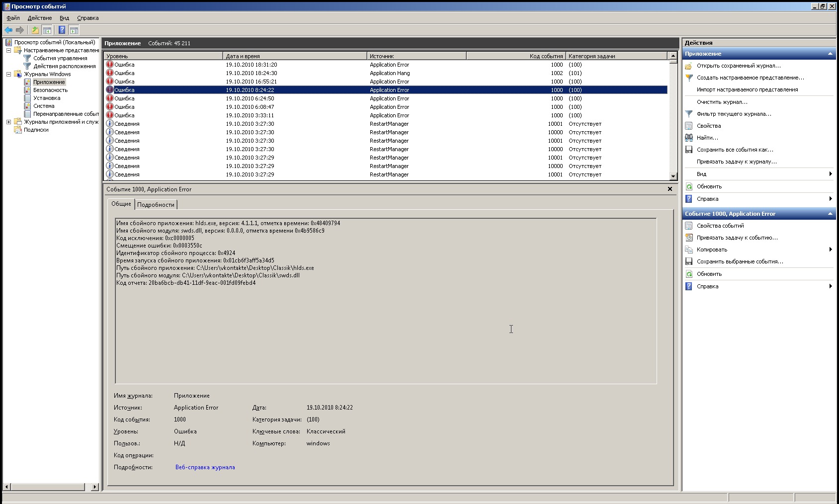Click Обновить icon under event section
Viewport: 839px width, 504px height.
coord(689,274)
